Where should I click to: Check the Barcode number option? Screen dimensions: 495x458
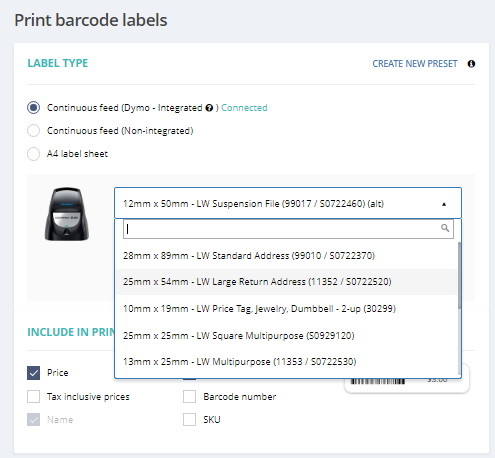[x=189, y=397]
